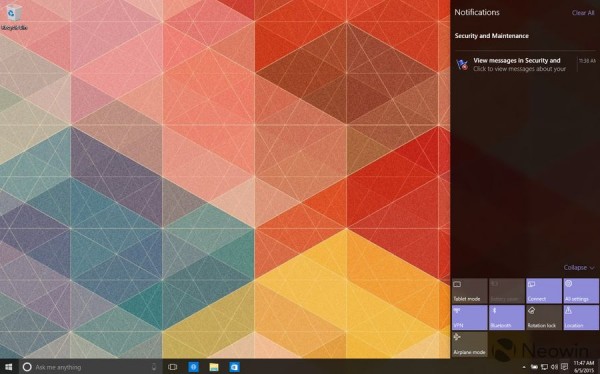Open the network icon in system tray
The width and height of the screenshot is (600, 374).
[544, 367]
